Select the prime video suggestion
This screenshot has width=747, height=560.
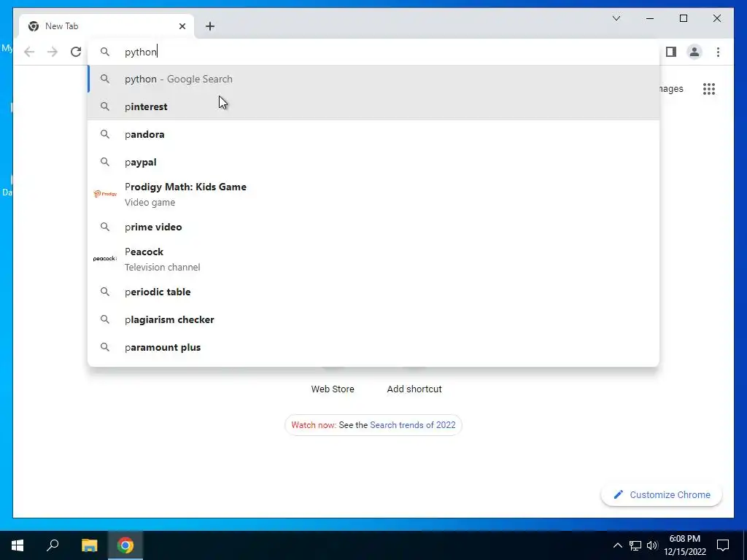pos(373,227)
